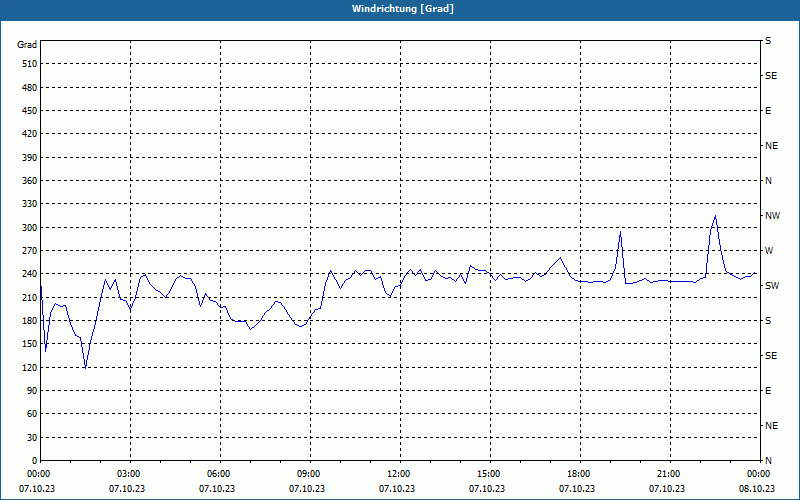Image resolution: width=800 pixels, height=500 pixels.
Task: Click the blue line spike reaching 295 after 18:00
Action: point(620,232)
